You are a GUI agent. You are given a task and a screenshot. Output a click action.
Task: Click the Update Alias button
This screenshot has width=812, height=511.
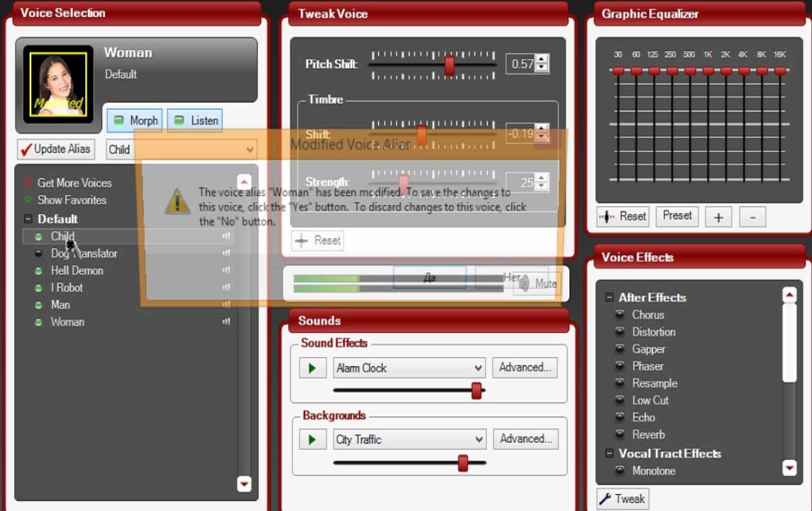point(55,149)
